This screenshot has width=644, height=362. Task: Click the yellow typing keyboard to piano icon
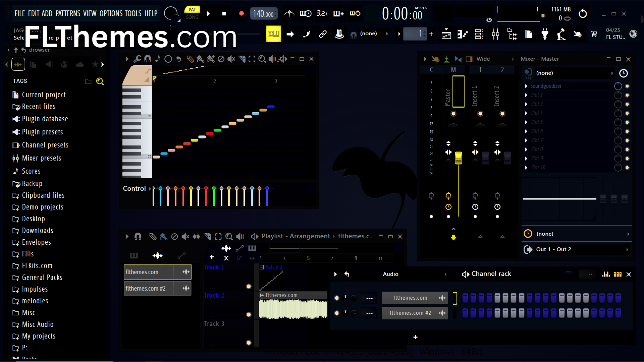[x=273, y=34]
